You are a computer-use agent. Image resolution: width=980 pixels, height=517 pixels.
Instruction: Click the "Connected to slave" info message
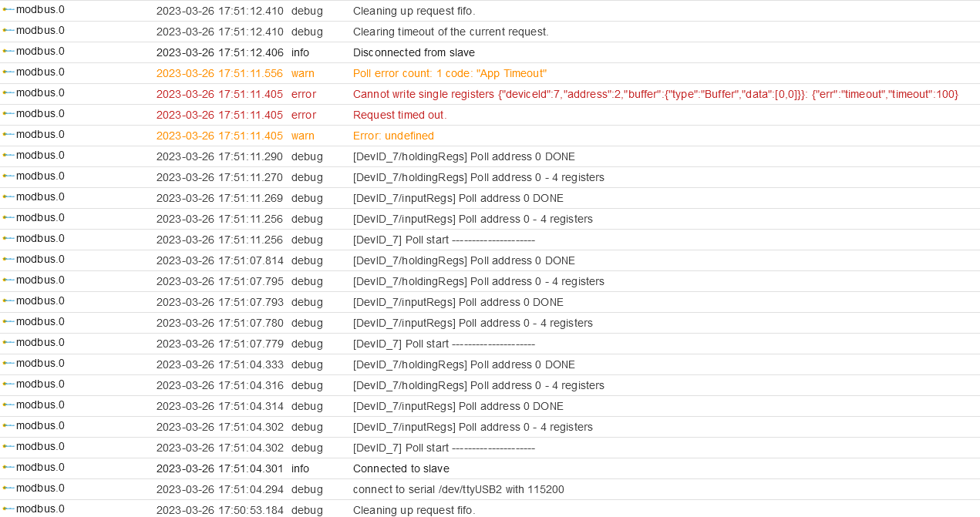click(x=401, y=468)
